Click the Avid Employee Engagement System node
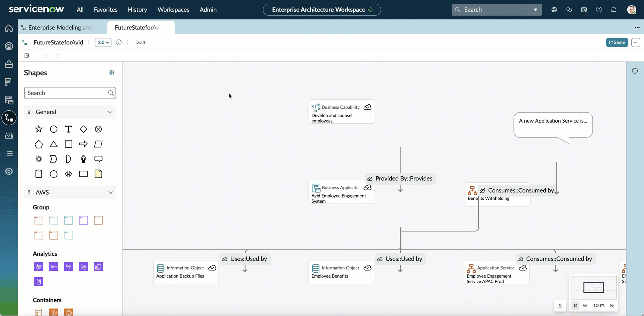The width and height of the screenshot is (644, 316). (341, 192)
